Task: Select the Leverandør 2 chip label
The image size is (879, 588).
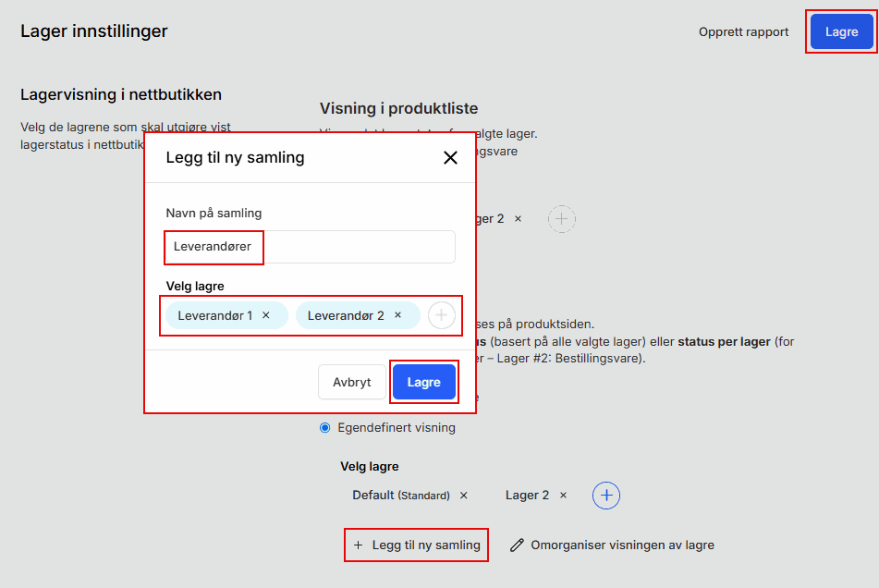Action: click(x=346, y=315)
